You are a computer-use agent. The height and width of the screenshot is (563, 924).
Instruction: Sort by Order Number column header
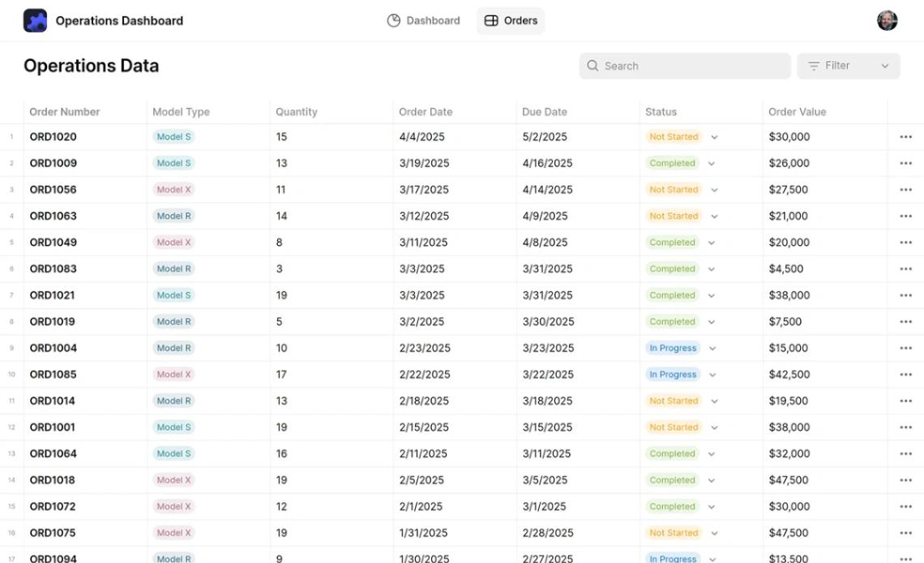64,112
